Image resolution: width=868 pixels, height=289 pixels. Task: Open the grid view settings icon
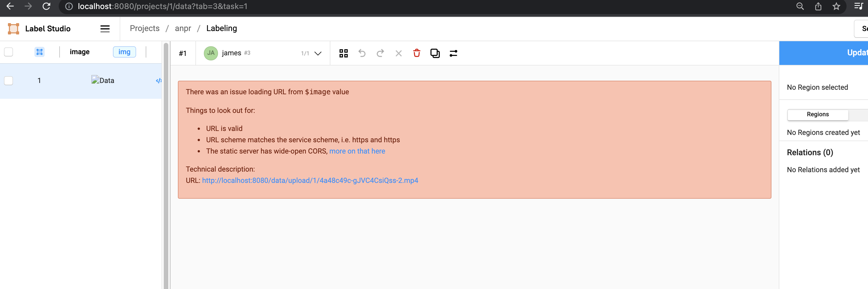[x=343, y=53]
